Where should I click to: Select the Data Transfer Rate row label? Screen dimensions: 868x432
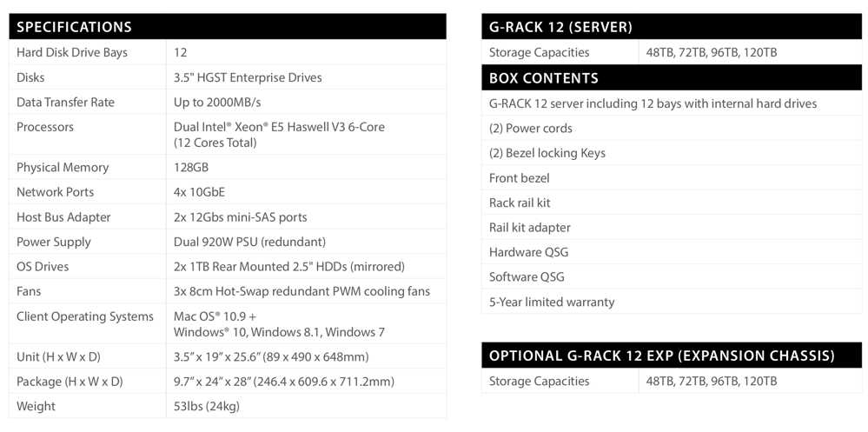pyautogui.click(x=65, y=102)
